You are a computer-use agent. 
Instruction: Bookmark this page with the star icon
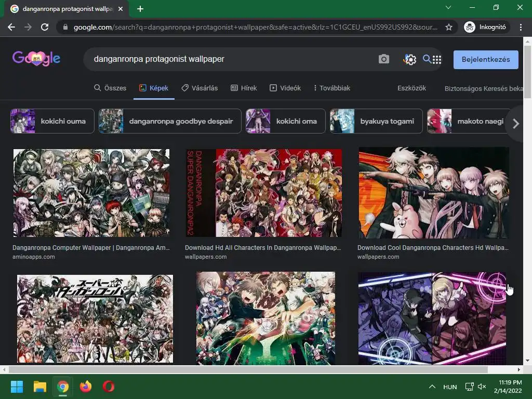449,27
